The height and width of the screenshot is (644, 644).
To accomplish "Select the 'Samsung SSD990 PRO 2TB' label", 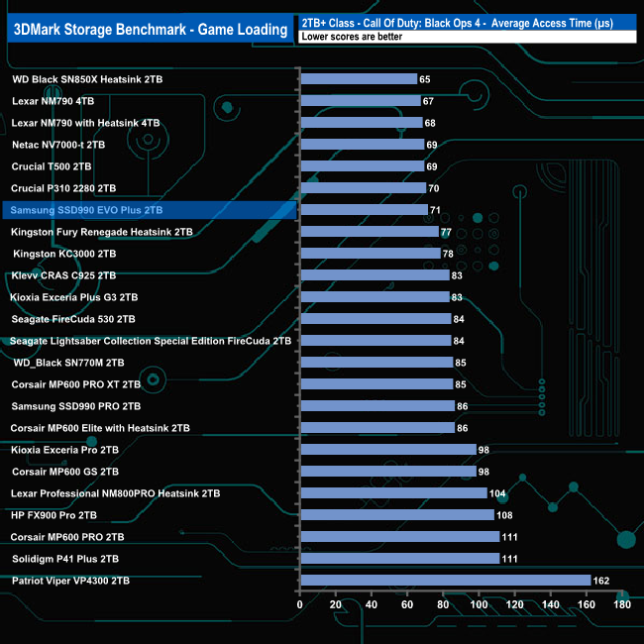I will 76,406.
